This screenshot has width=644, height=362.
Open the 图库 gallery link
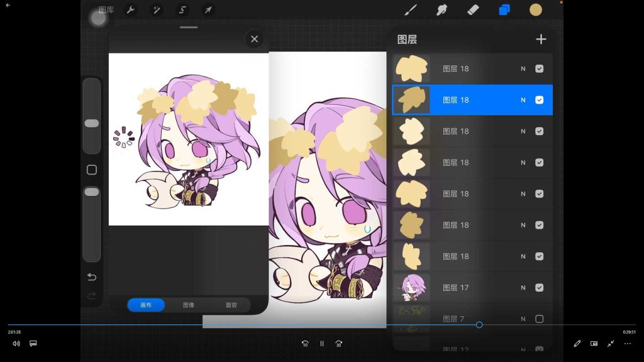click(106, 10)
